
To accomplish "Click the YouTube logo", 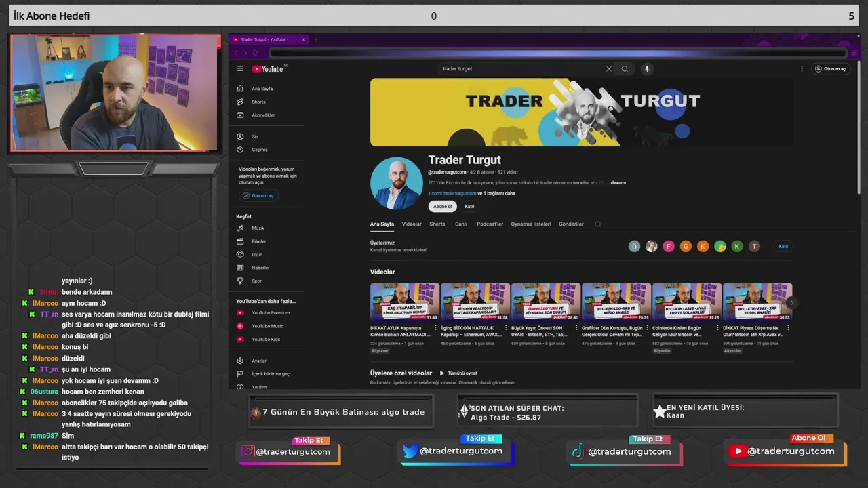I will coord(268,68).
